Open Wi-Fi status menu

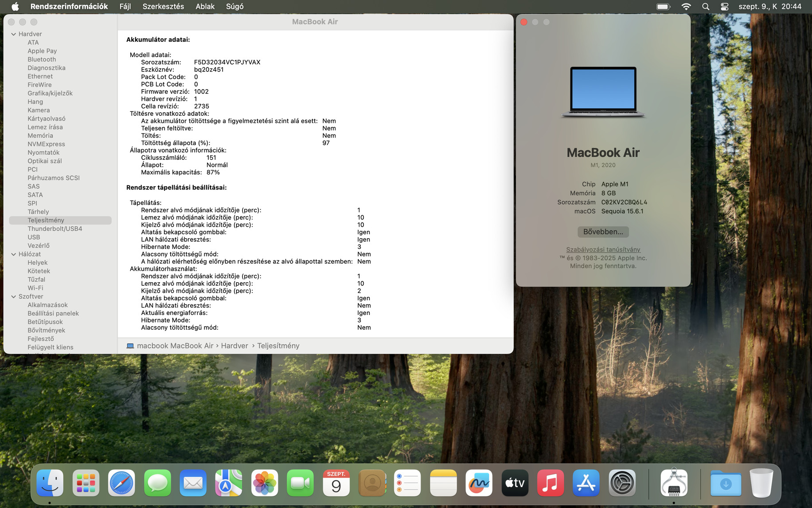(x=686, y=6)
